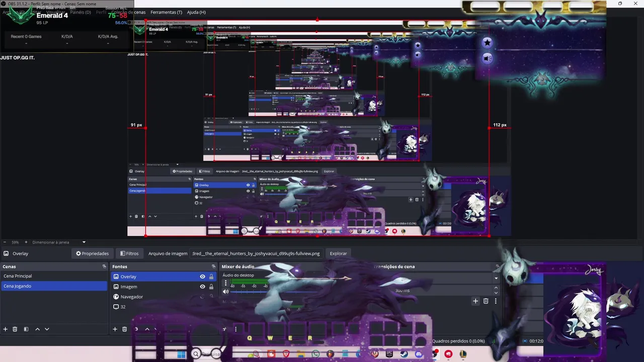Viewport: 644px width, 362px height.
Task: Open preview scaling dropdown Dimensionar à janela
Action: click(x=59, y=242)
